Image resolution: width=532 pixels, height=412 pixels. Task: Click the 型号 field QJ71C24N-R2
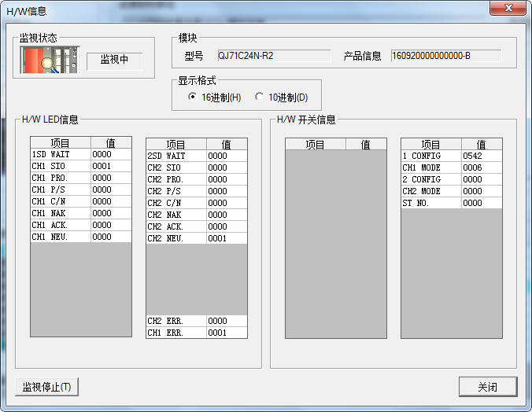(x=273, y=56)
